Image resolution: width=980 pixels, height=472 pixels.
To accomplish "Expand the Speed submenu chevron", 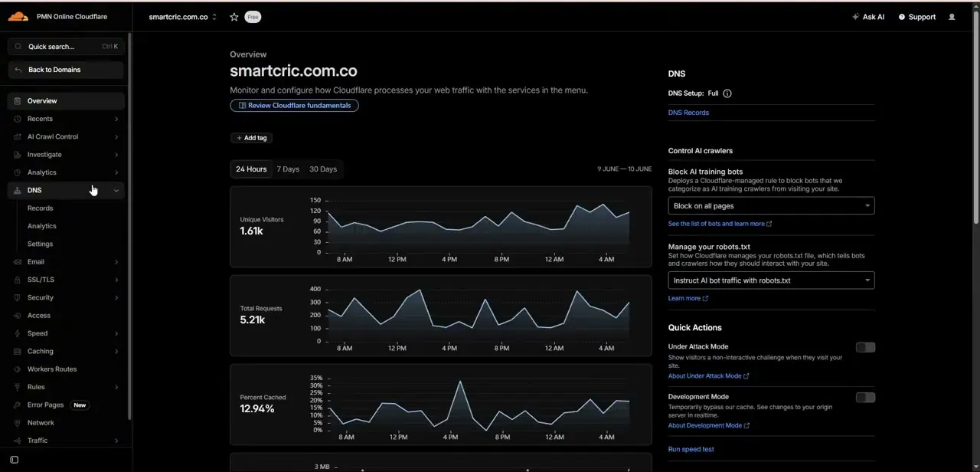I will coord(116,333).
